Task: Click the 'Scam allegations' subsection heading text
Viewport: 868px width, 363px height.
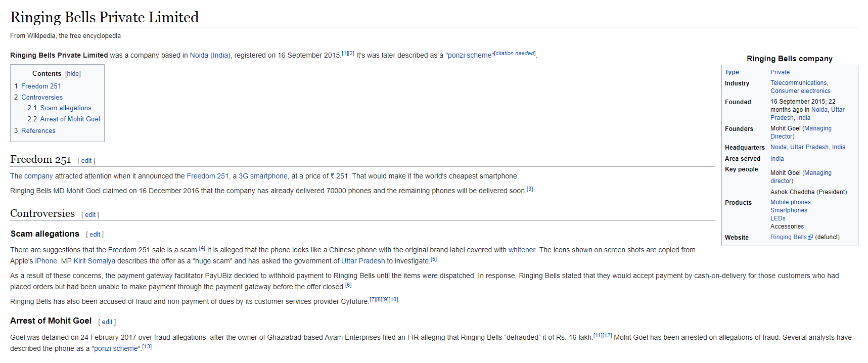Action: tap(45, 234)
